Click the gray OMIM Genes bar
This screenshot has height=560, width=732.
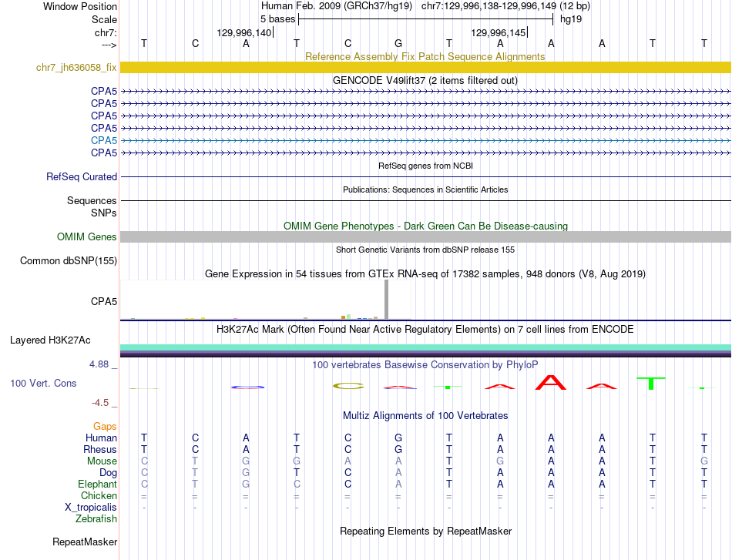point(425,236)
